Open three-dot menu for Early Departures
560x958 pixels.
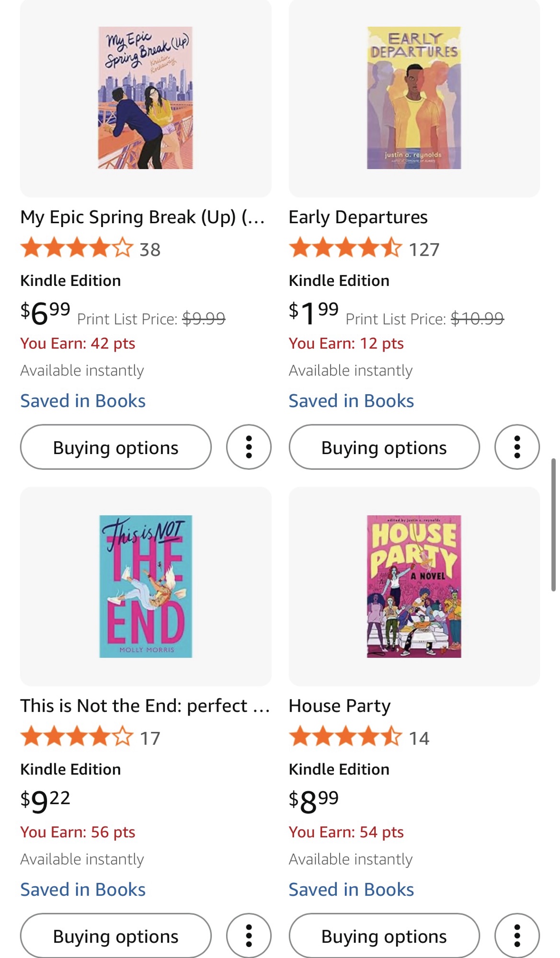[x=517, y=447]
